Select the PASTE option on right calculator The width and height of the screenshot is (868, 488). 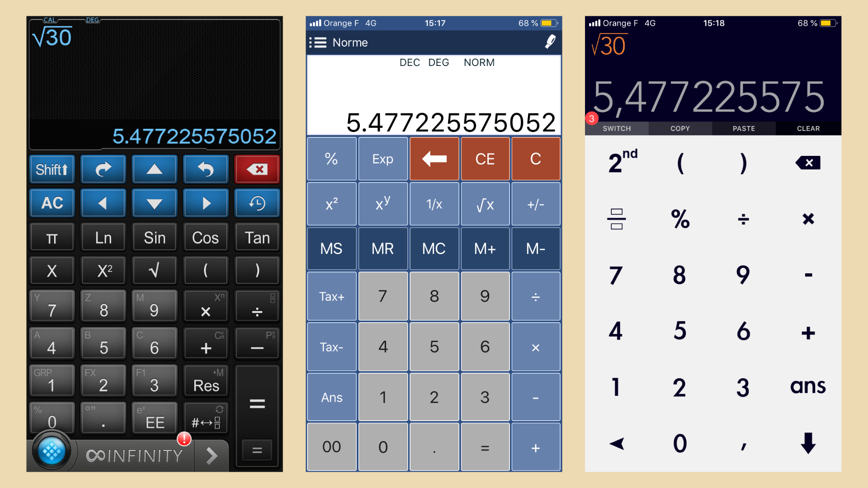742,129
